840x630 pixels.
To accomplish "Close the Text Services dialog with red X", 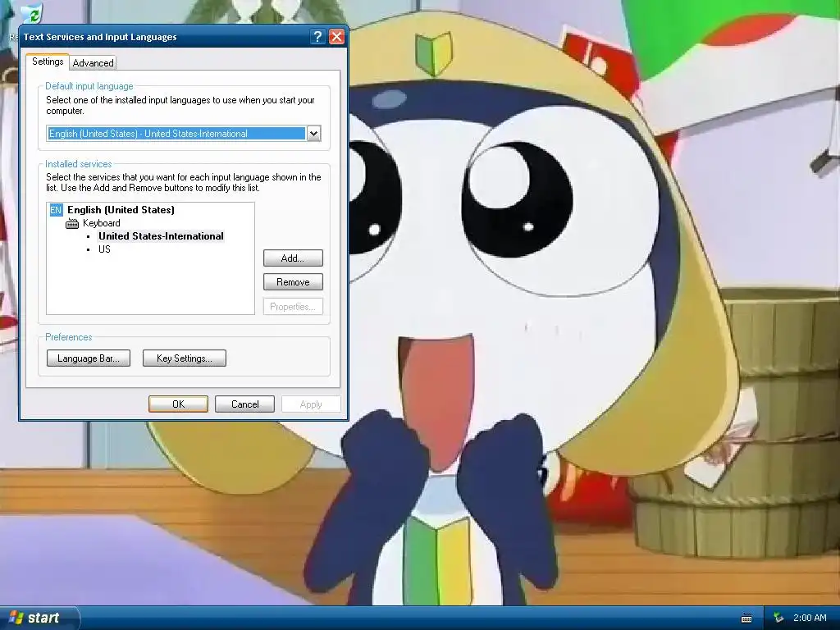I will click(x=336, y=36).
